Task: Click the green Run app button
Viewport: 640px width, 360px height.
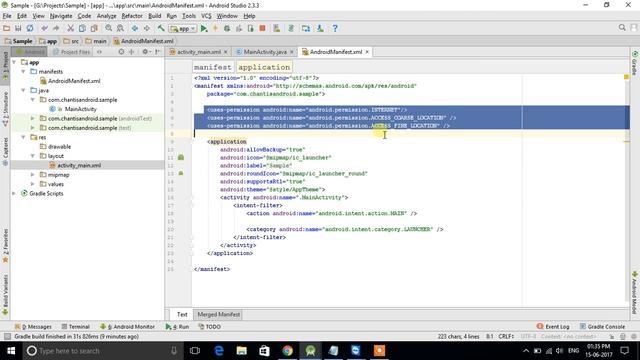Action: tap(204, 28)
